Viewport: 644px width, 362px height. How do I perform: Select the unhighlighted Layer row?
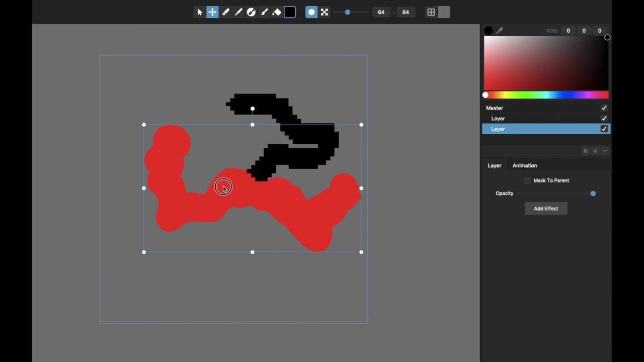pos(546,119)
